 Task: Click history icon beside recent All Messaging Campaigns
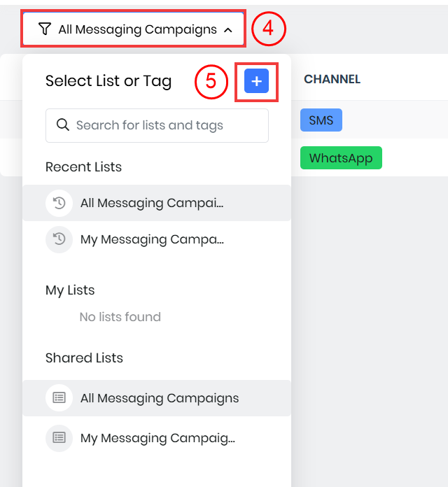(59, 203)
